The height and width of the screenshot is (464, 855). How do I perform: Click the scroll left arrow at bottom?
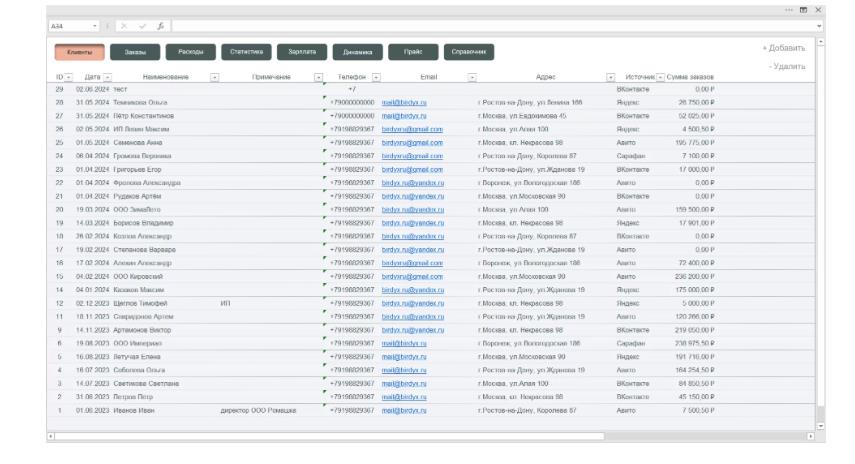pos(50,436)
